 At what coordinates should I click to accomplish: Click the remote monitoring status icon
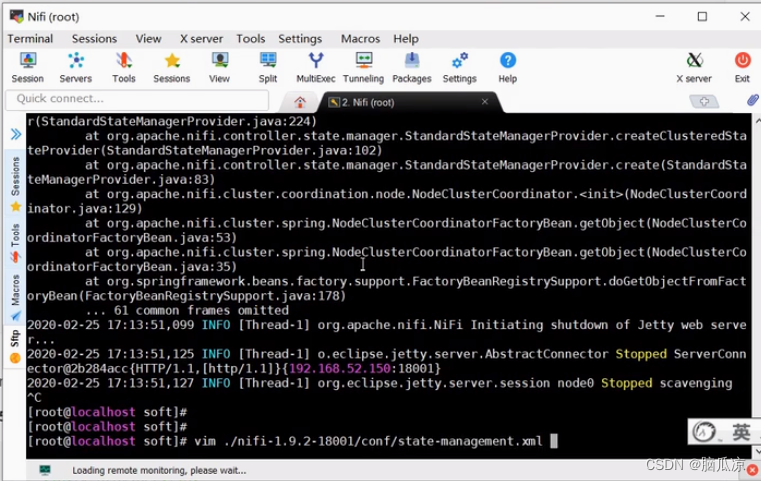[x=45, y=470]
